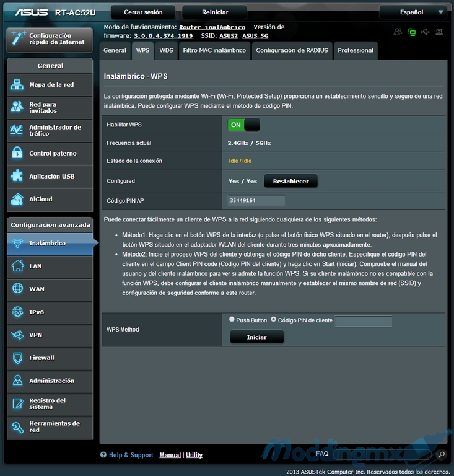Viewport: 454px width, 476px height.
Task: Click the Administración user icon
Action: click(17, 381)
